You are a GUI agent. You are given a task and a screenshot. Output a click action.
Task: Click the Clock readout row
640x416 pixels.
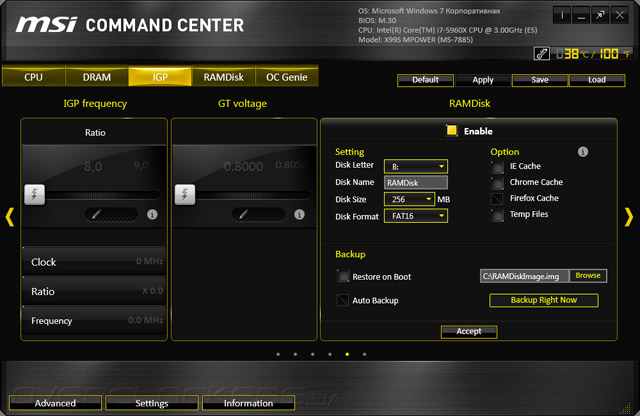tap(94, 261)
